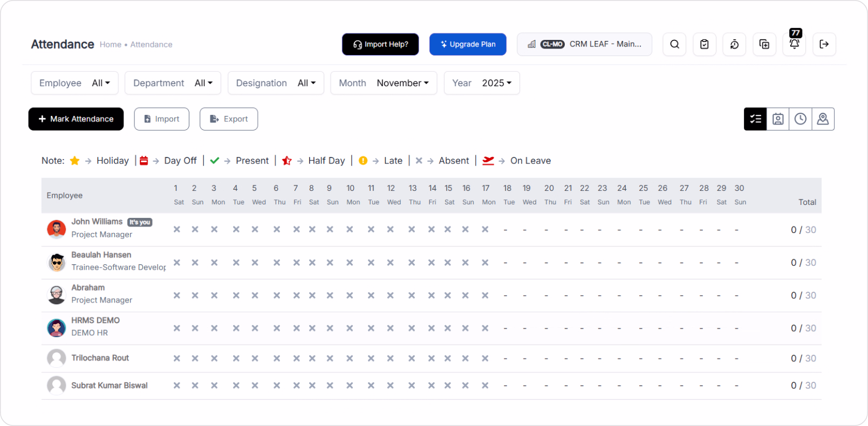Click the clipboard checklist icon
Viewport: 868px width, 426px height.
point(704,44)
